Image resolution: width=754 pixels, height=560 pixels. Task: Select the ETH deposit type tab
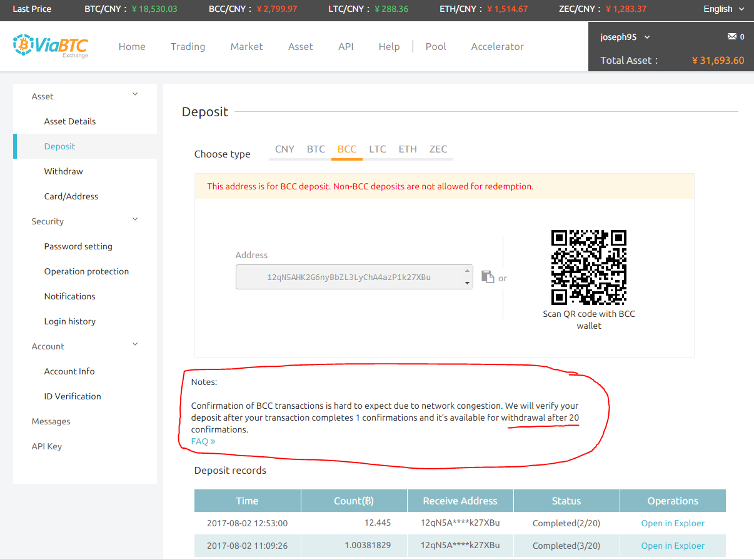408,149
